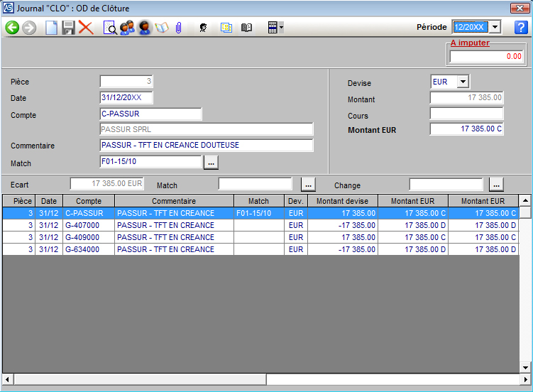
Task: Click the green back arrow icon
Action: tap(12, 28)
